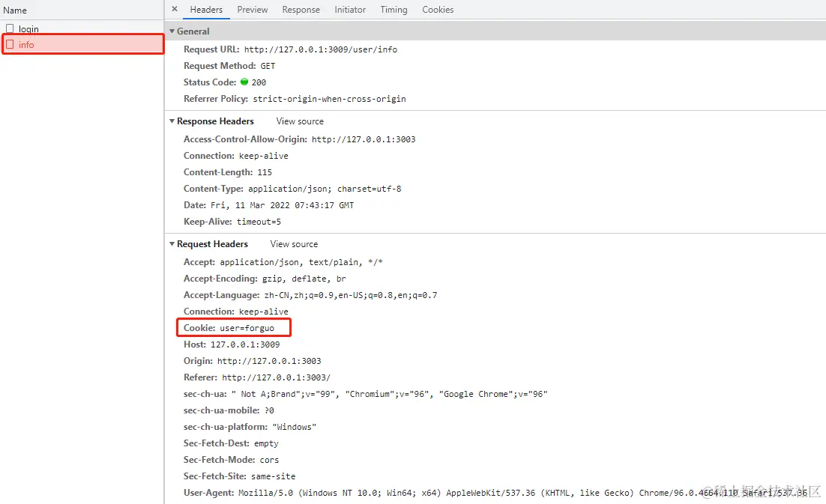Select Request URL value http://127.0.0.1:3009/user/info
Screen dimensions: 826x504
321,49
